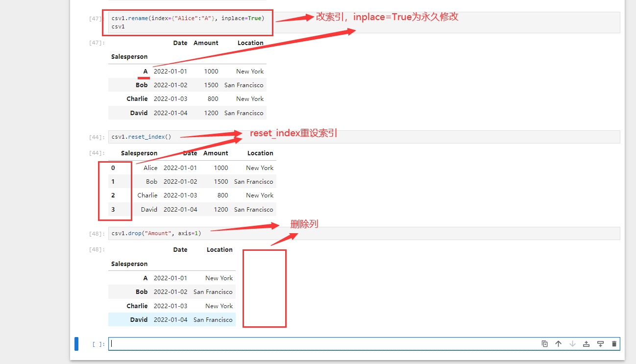Click 2022-01-03 date in reset_index table
This screenshot has height=364, width=636.
tap(180, 195)
